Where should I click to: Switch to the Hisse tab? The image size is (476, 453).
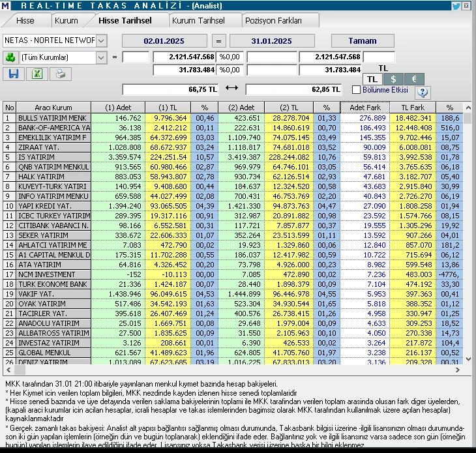point(25,21)
